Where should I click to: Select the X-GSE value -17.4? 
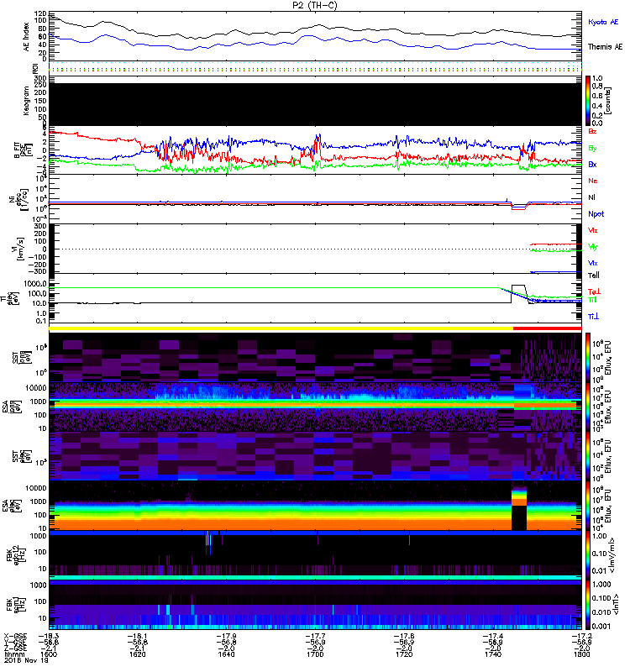(493, 636)
